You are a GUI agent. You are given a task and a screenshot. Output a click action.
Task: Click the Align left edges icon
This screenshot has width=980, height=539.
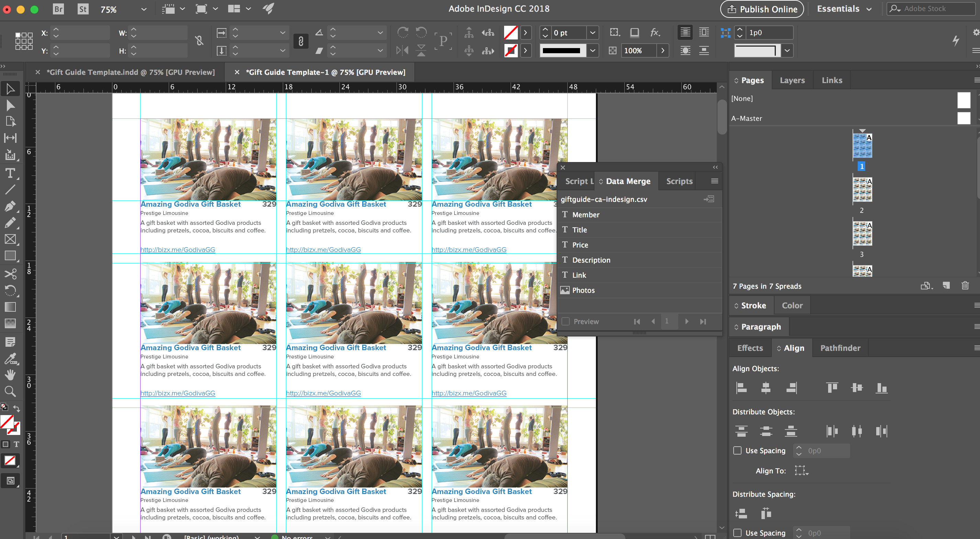[x=742, y=388]
